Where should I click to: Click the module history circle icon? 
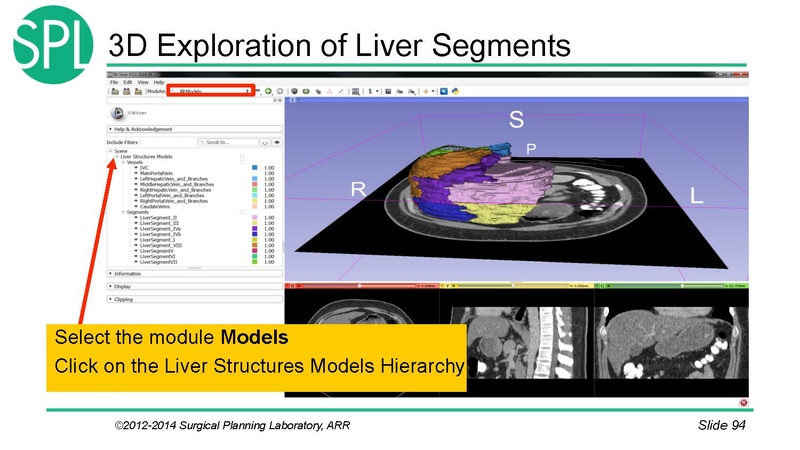coord(280,91)
